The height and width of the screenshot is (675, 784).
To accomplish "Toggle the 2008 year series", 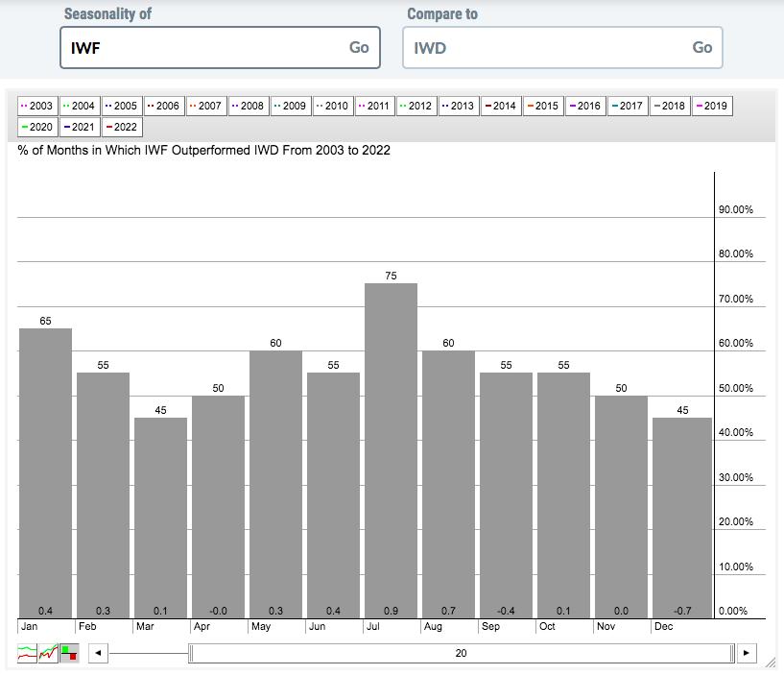I will click(248, 106).
